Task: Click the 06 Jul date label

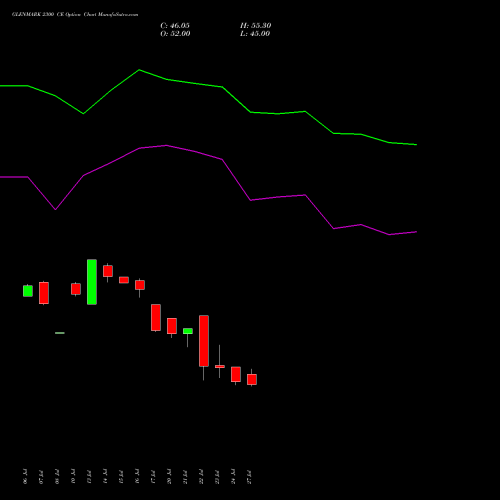Action: [x=25, y=477]
